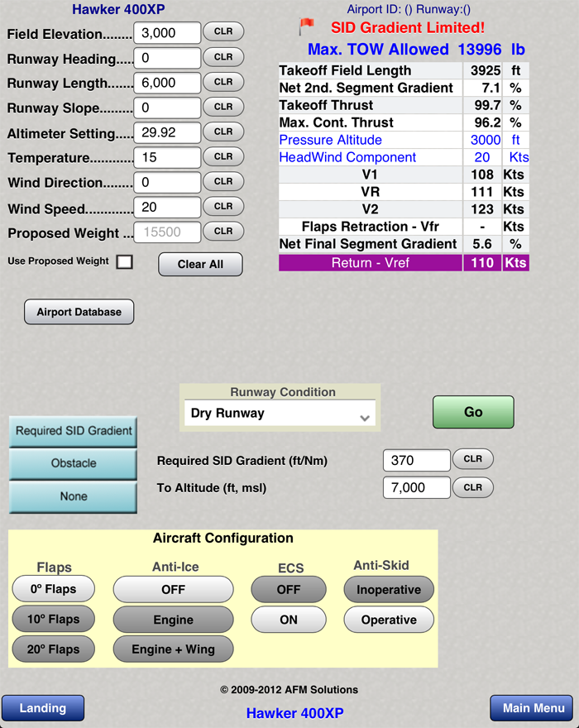Open the Runway Condition dropdown
This screenshot has height=728, width=579.
(x=280, y=413)
